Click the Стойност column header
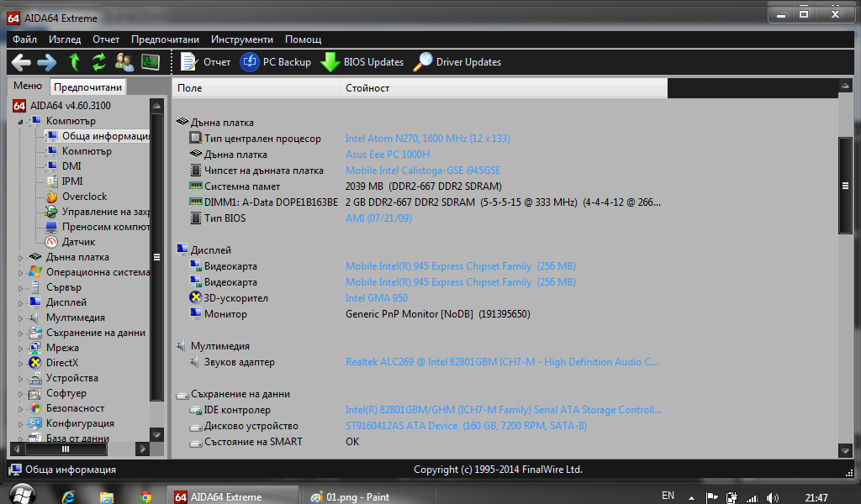 (x=504, y=87)
